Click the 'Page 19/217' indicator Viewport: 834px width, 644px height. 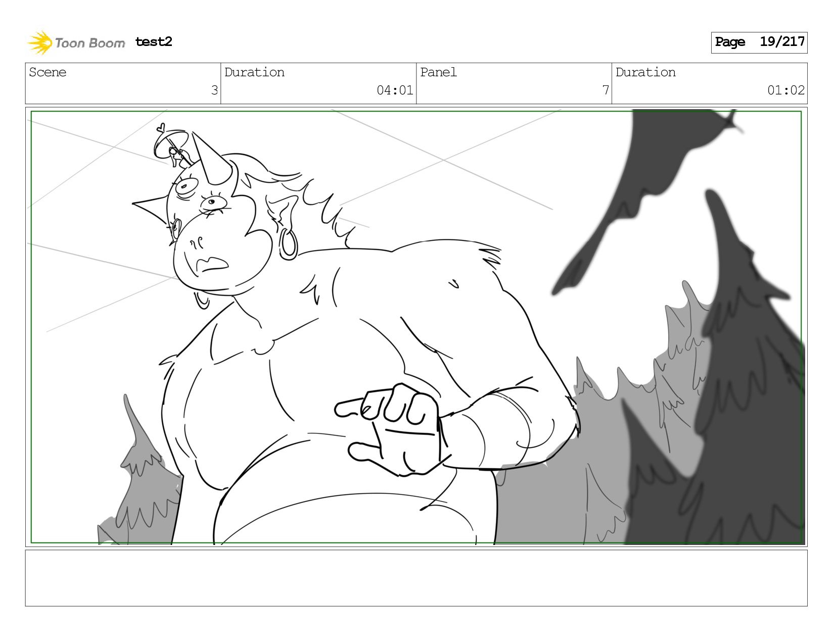[x=759, y=42]
